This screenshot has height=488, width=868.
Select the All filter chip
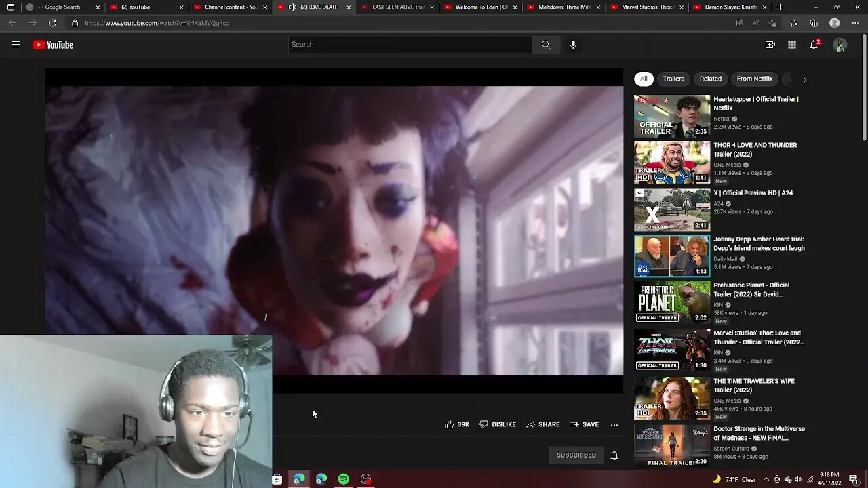pyautogui.click(x=644, y=79)
